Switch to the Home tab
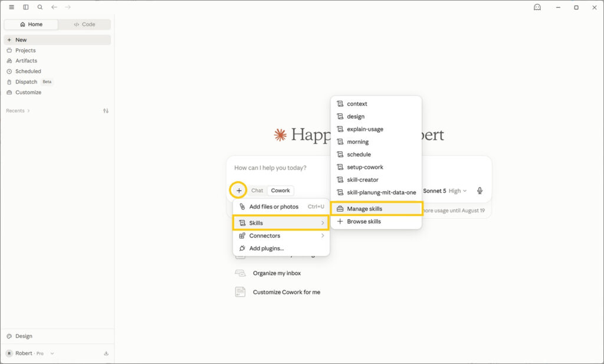Viewport: 604px width, 364px height. [x=31, y=24]
